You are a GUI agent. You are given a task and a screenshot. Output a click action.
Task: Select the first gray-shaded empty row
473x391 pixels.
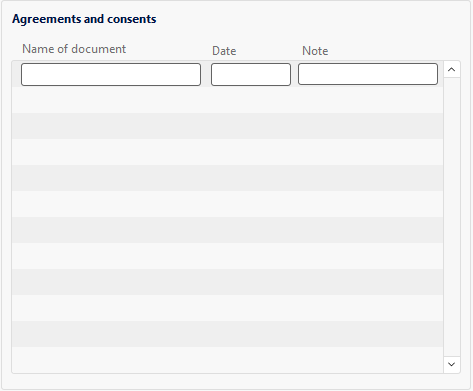coord(227,126)
